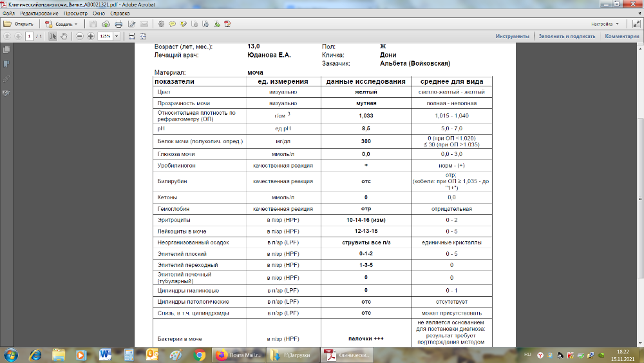Expand the Создать dropdown
Screen dimensions: 644x363
pyautogui.click(x=75, y=24)
